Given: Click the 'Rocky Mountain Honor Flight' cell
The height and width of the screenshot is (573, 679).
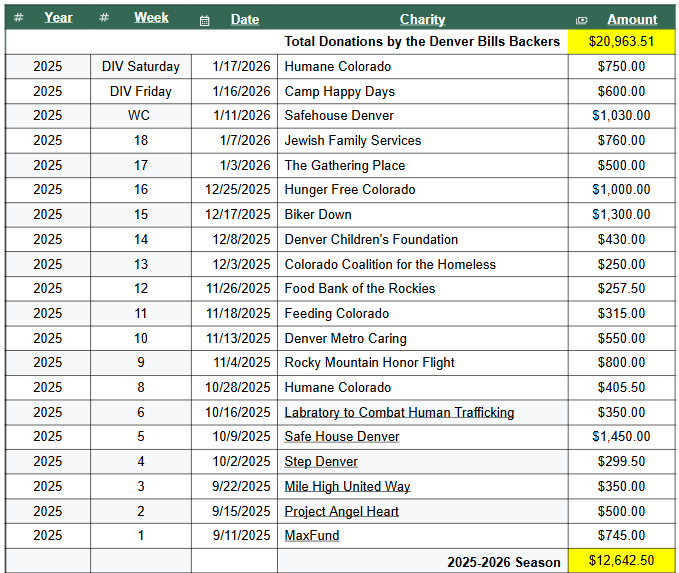Looking at the screenshot, I should point(423,363).
